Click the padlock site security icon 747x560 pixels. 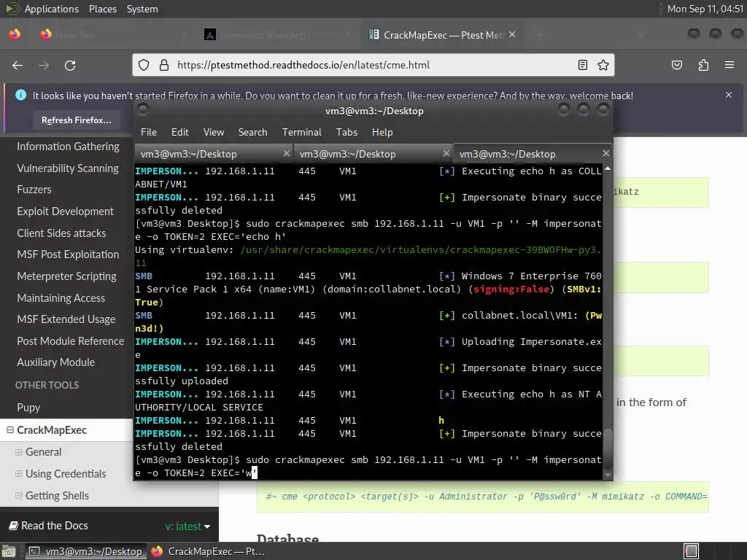tap(164, 65)
